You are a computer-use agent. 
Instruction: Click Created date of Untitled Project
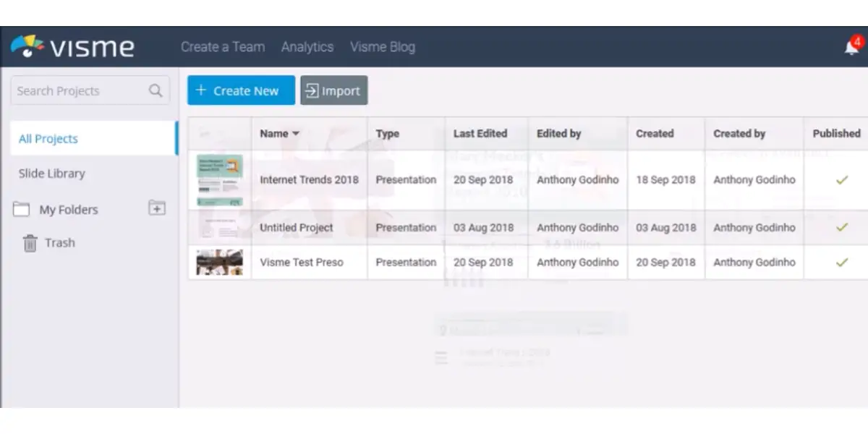point(666,227)
